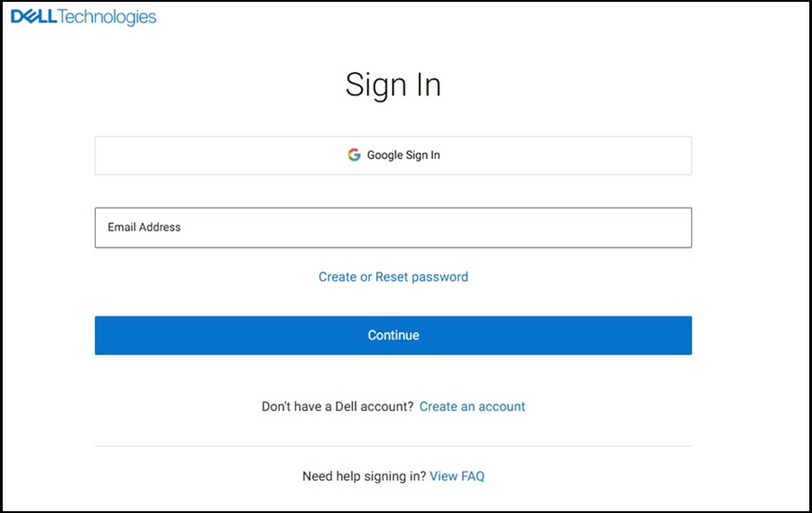Click the word Continue on the blue button

[x=393, y=335]
